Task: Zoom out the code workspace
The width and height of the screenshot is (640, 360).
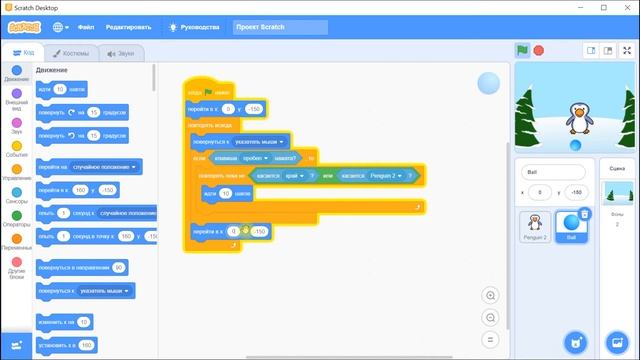Action: coord(490,318)
